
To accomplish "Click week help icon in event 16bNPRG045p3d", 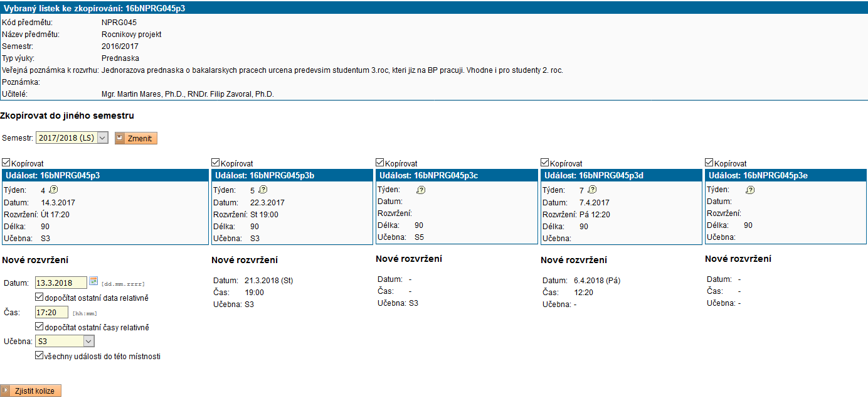I will coord(591,190).
